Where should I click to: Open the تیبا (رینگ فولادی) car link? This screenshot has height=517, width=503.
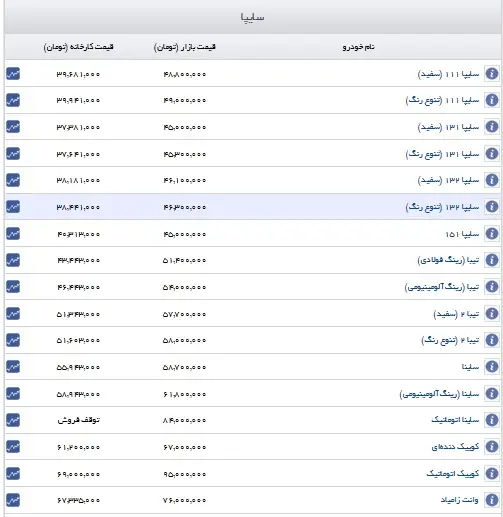(448, 260)
